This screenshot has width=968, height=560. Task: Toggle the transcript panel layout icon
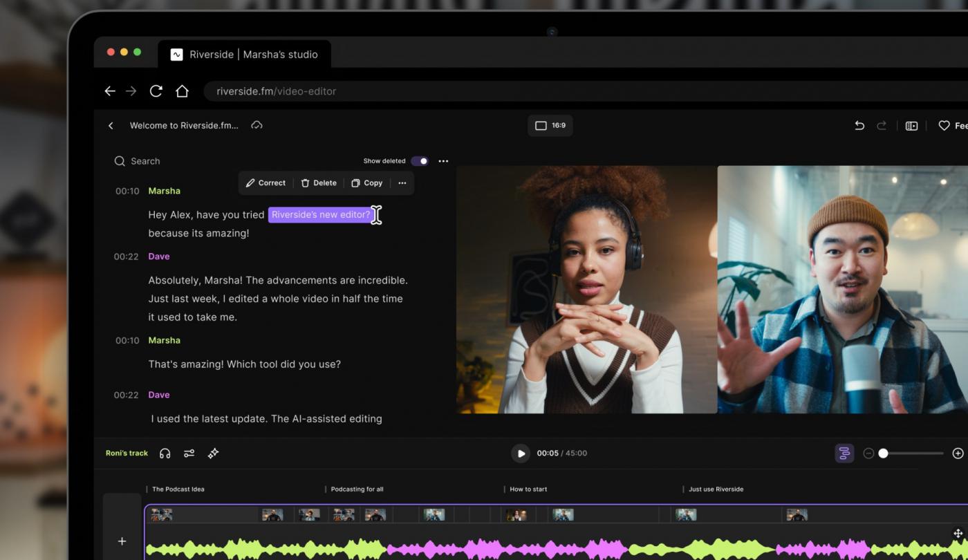pyautogui.click(x=911, y=125)
